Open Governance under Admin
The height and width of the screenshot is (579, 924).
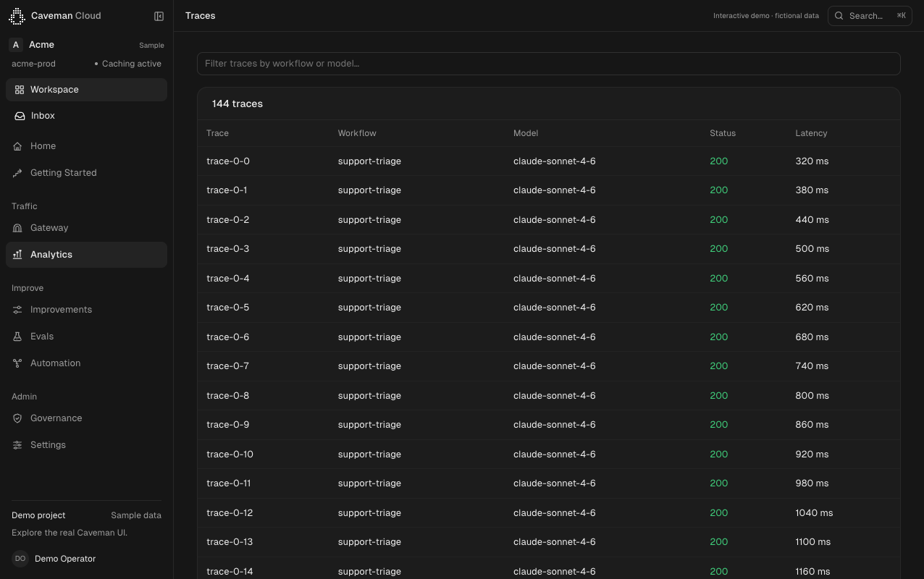pyautogui.click(x=86, y=418)
